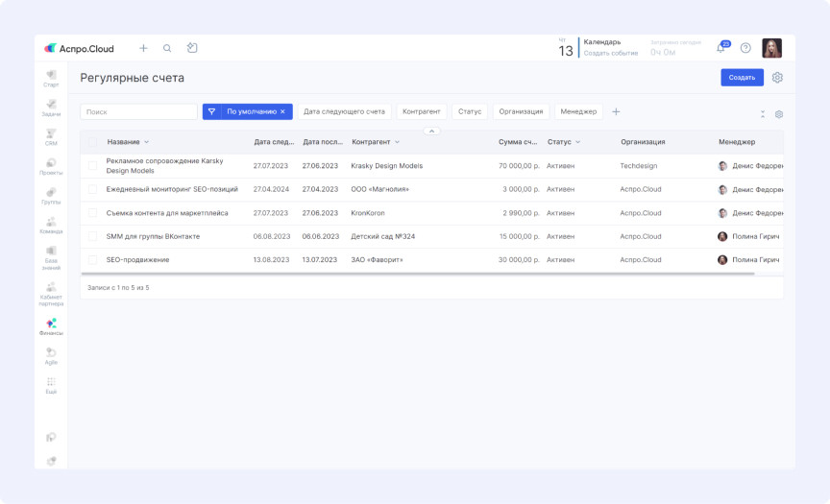Screen dimensions: 830x504
Task: Add a new filter with plus icon
Action: 617,111
